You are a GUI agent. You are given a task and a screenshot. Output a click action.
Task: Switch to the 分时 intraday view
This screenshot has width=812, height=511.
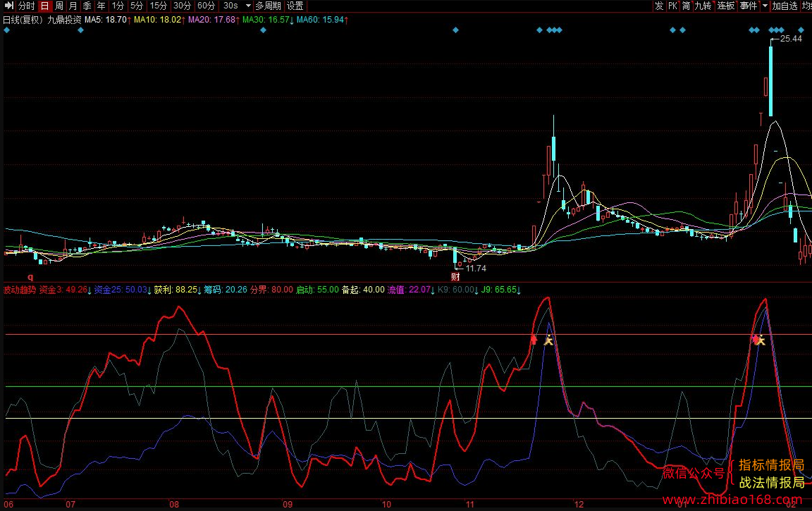click(x=26, y=6)
